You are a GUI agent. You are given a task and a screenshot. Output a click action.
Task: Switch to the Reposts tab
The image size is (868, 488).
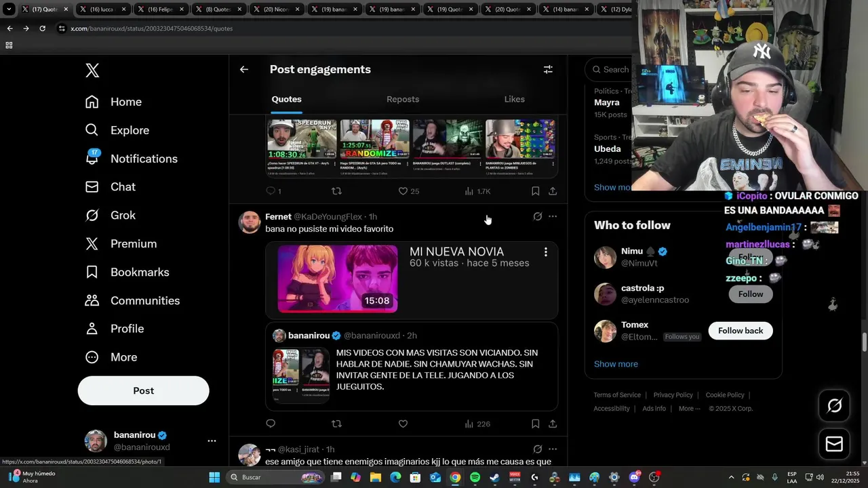pos(403,99)
